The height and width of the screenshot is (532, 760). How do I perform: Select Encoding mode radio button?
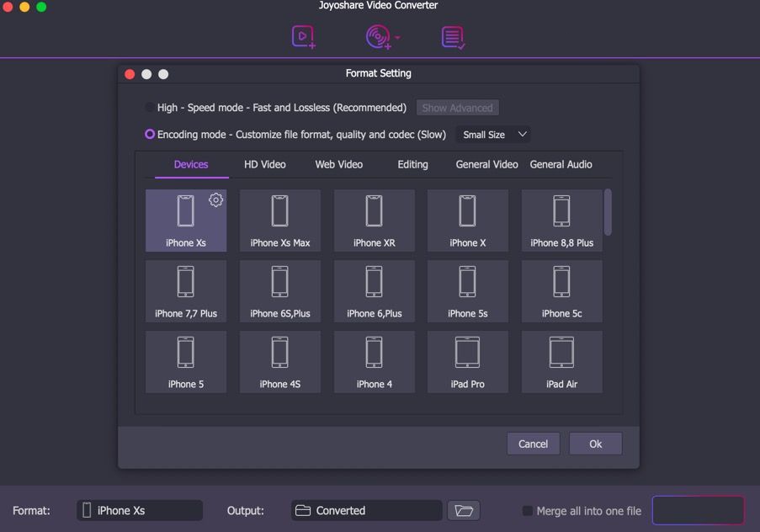point(150,134)
